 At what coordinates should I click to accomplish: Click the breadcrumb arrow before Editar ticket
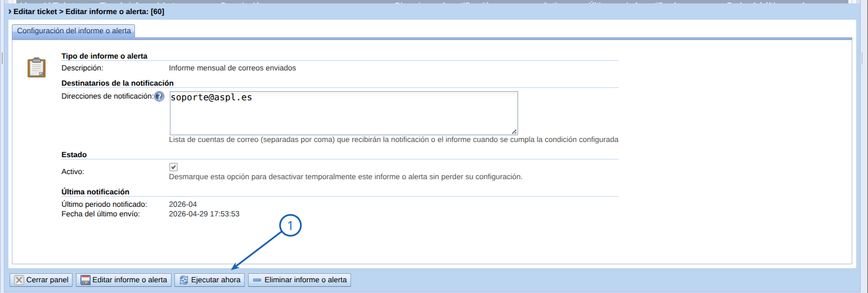click(x=10, y=11)
